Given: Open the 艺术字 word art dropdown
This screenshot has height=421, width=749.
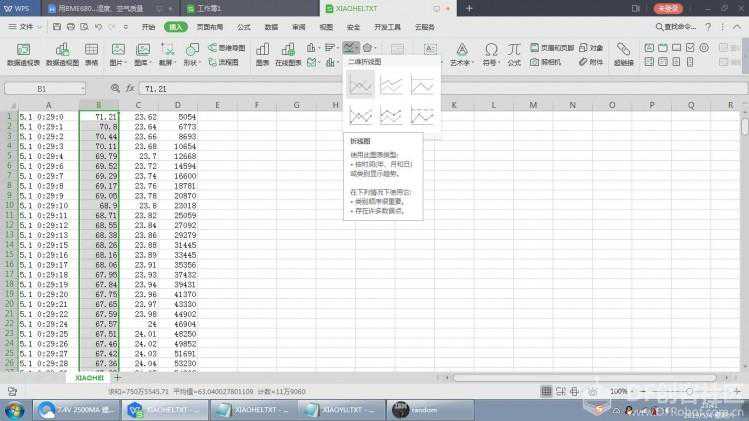Looking at the screenshot, I should pyautogui.click(x=460, y=61).
